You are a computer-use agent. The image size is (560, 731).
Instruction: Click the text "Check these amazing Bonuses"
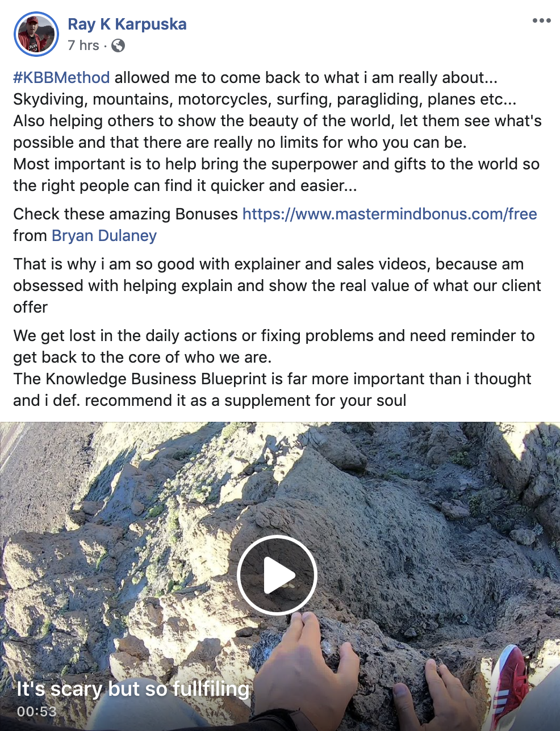[126, 214]
